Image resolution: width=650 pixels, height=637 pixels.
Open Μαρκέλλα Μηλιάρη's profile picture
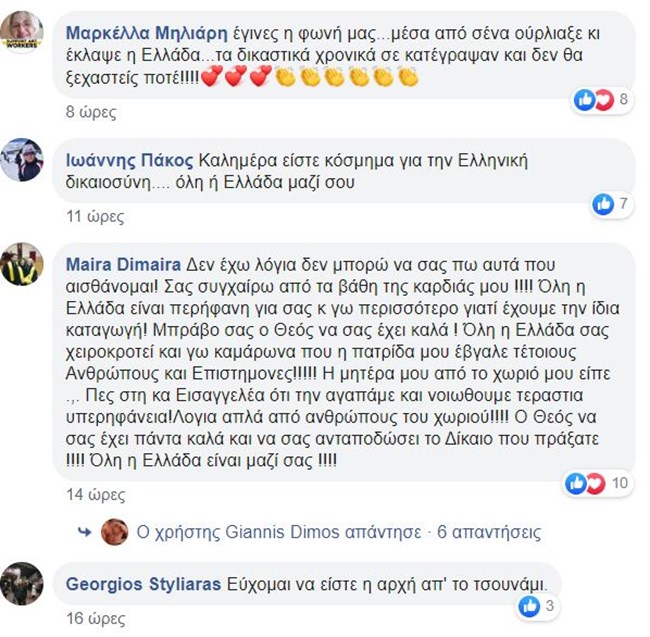tap(22, 32)
